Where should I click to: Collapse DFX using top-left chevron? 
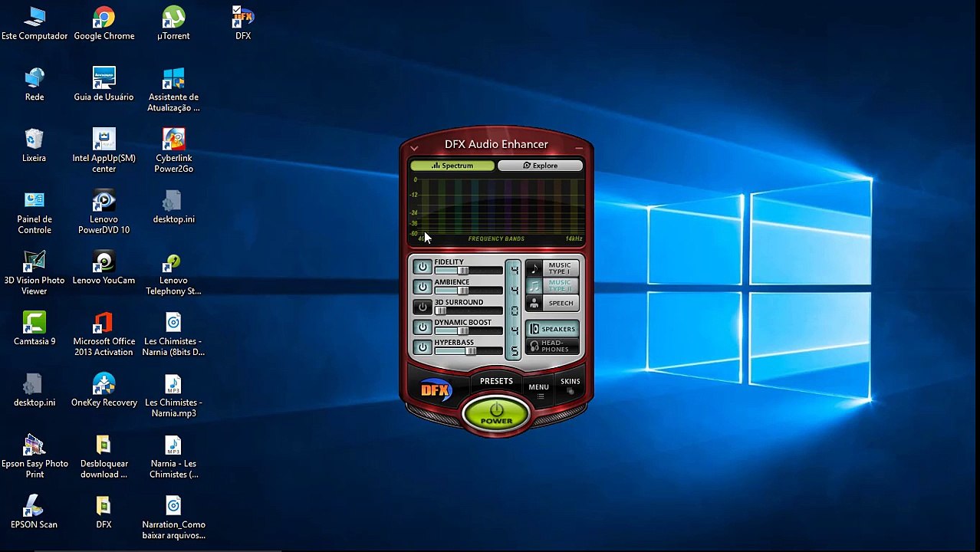pos(414,148)
